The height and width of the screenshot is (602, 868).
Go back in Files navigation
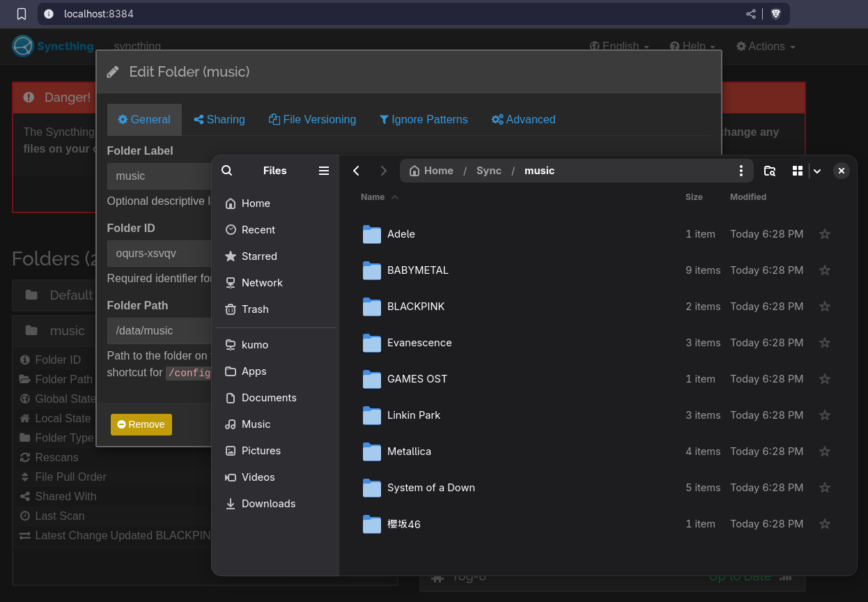point(356,171)
